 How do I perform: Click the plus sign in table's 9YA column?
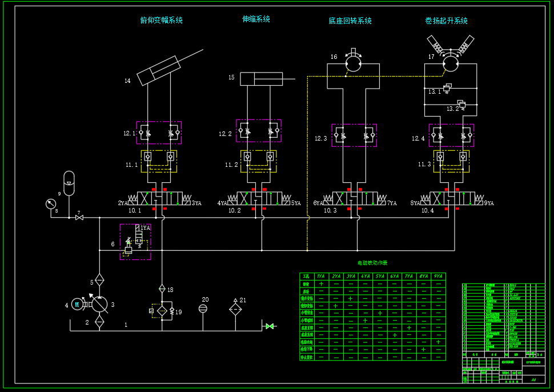(439, 342)
